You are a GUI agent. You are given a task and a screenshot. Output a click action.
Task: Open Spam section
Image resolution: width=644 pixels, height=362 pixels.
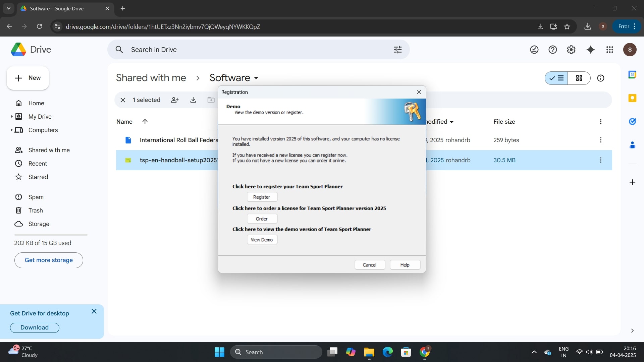click(x=36, y=197)
